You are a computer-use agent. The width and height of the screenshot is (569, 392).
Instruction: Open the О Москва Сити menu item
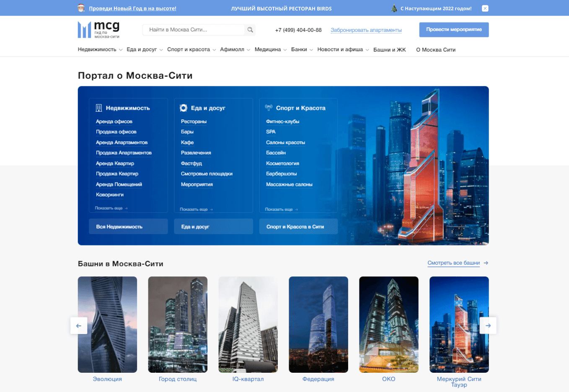pos(435,49)
